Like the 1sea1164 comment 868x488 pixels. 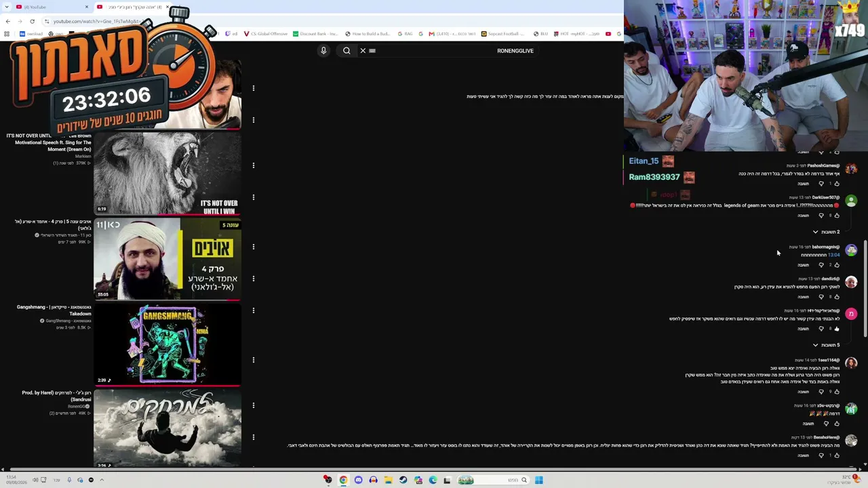[837, 392]
